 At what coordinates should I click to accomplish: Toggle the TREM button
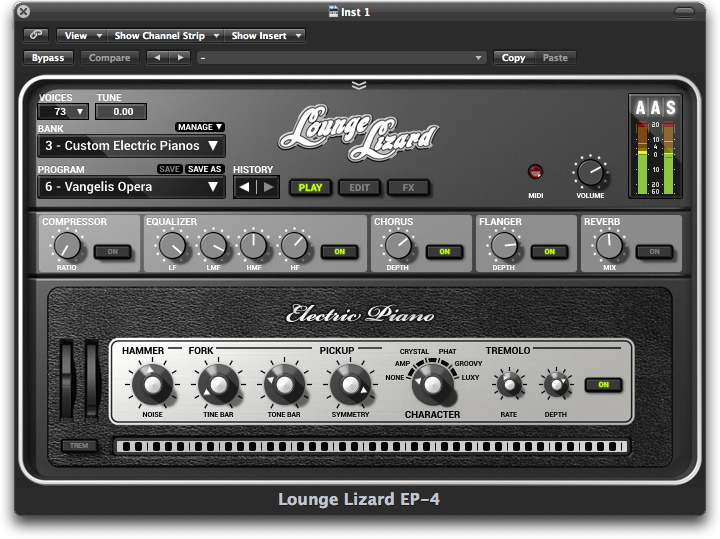pos(79,445)
